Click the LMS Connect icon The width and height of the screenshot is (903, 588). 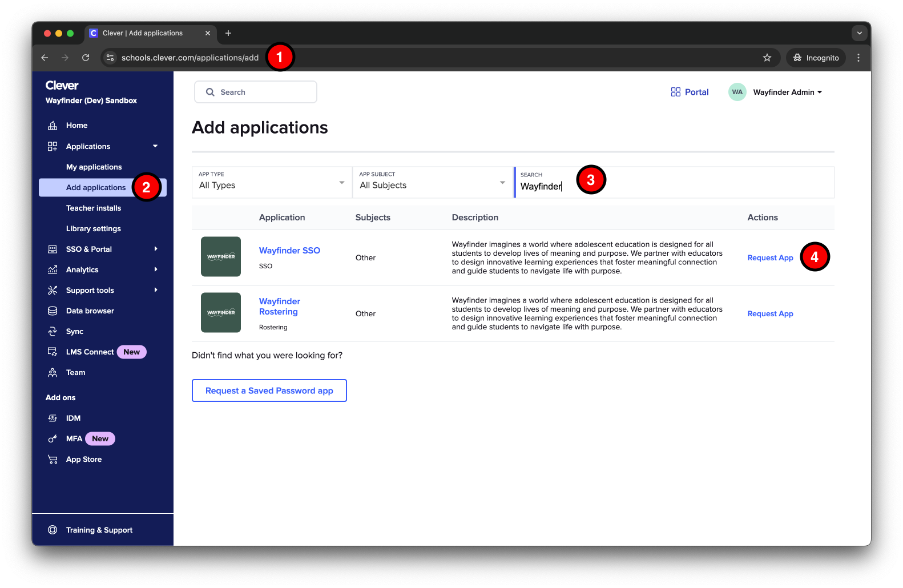[53, 352]
